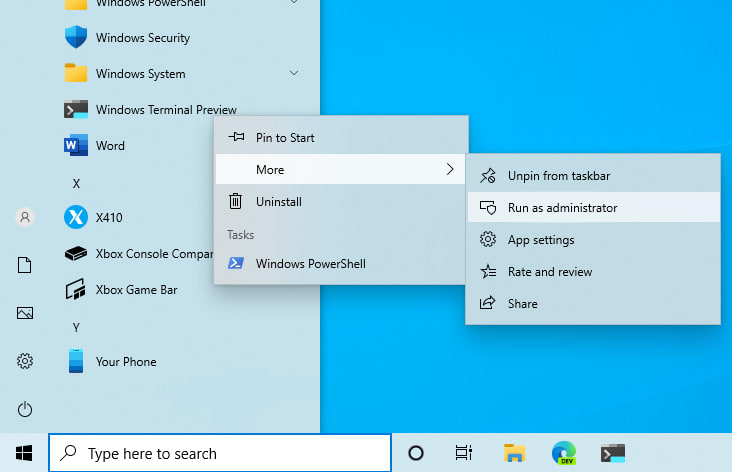Click the letter Y section header
This screenshot has width=732, height=472.
coord(76,328)
